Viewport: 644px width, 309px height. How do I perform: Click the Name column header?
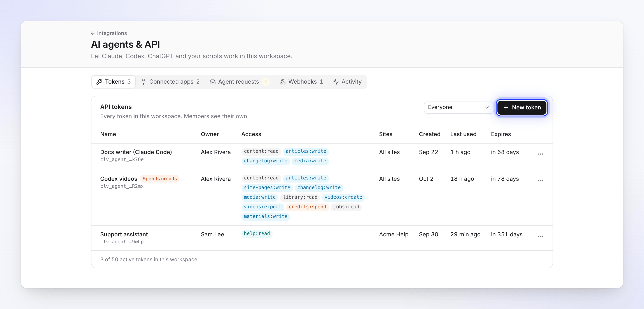[108, 134]
